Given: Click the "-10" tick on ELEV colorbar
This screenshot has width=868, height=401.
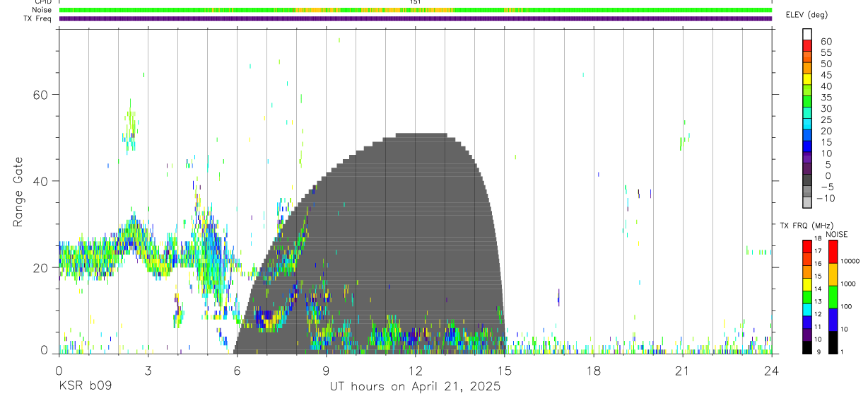Looking at the screenshot, I should point(825,198).
